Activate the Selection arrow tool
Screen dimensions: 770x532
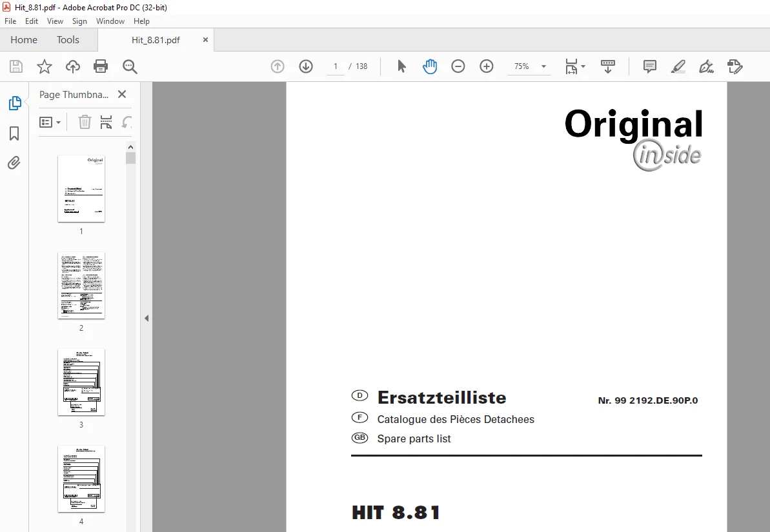coord(401,66)
